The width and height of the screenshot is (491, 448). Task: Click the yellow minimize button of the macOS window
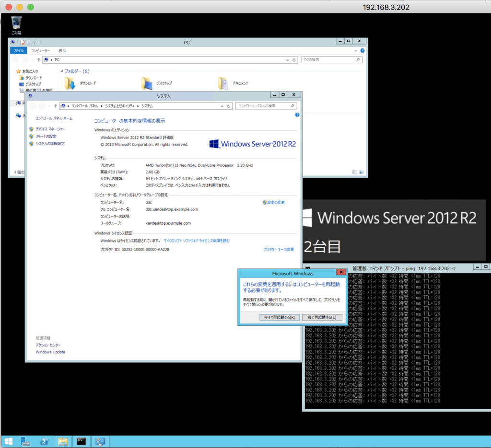click(x=19, y=7)
